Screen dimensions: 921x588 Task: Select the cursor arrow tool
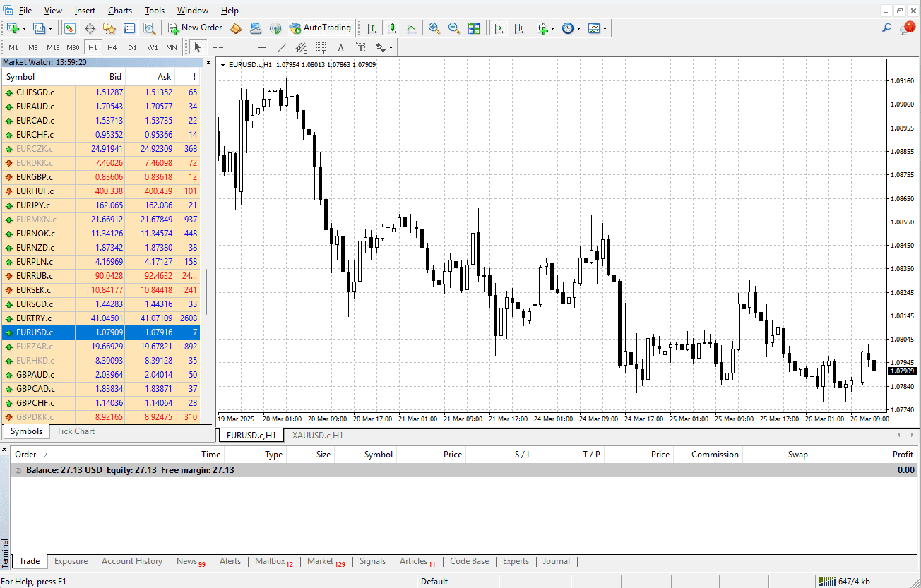[x=198, y=48]
